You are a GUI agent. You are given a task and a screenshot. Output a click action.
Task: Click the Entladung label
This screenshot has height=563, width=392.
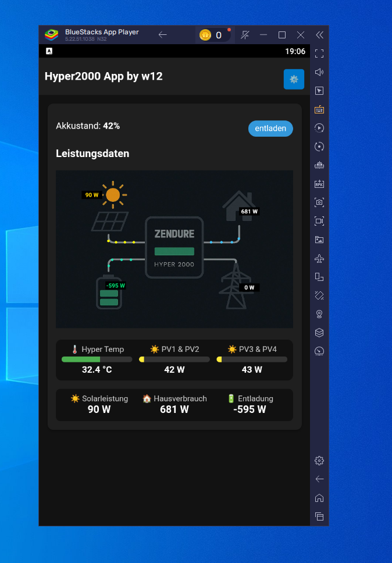[x=255, y=398]
